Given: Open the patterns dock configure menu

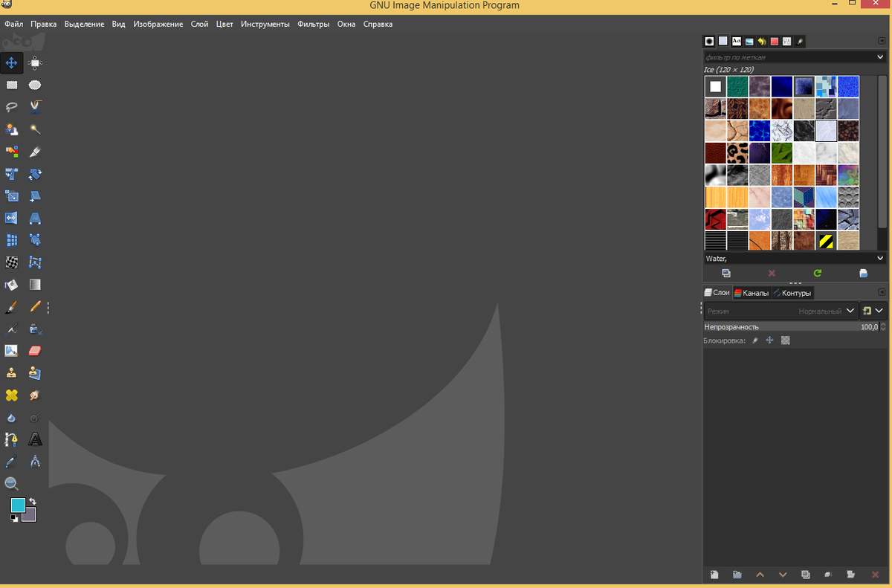Looking at the screenshot, I should tap(882, 42).
